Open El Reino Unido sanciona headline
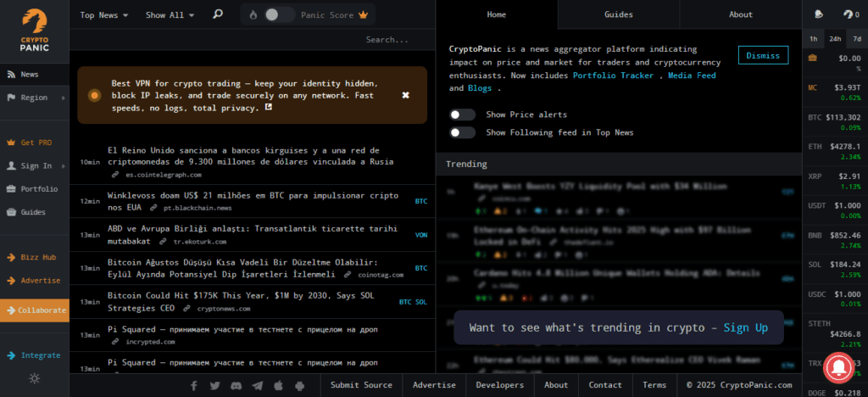This screenshot has height=397, width=868. (251, 156)
